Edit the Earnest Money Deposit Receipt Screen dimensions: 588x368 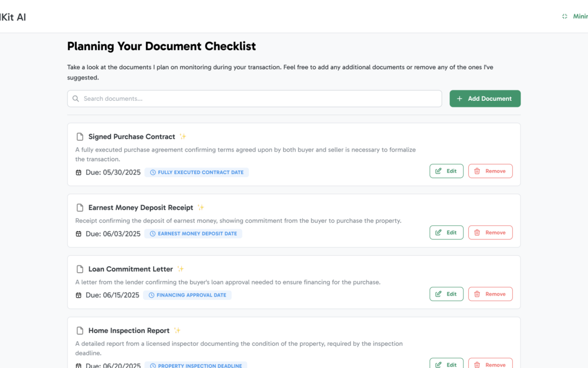point(446,233)
